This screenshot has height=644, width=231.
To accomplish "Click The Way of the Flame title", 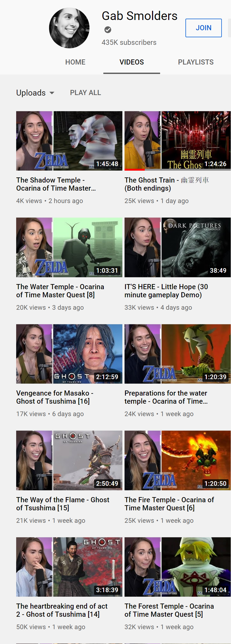I will pyautogui.click(x=63, y=504).
